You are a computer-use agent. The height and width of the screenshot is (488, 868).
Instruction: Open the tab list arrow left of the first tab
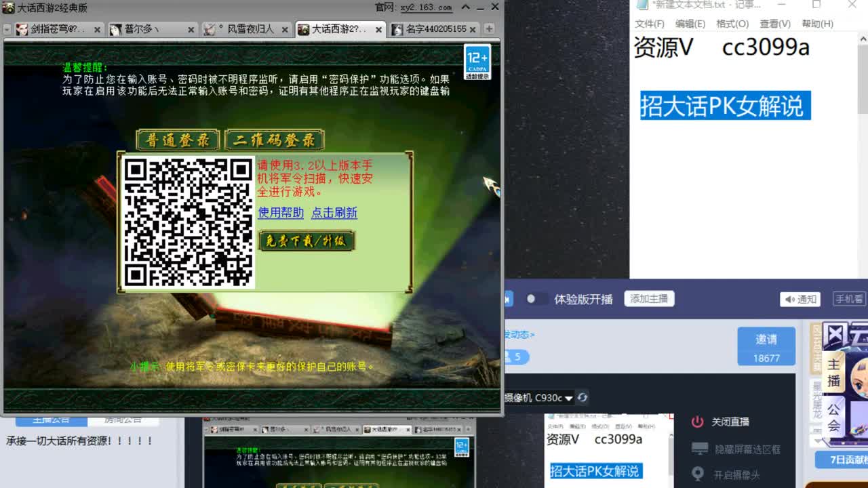coord(7,30)
